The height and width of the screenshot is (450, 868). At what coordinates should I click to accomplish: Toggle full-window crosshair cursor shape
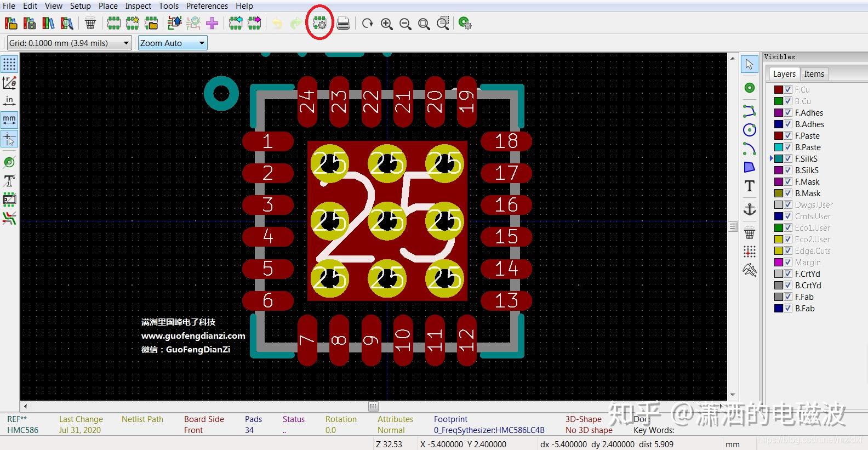point(9,139)
